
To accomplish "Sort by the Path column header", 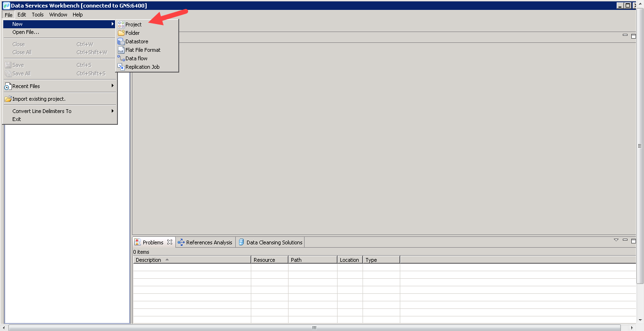I will tap(313, 260).
